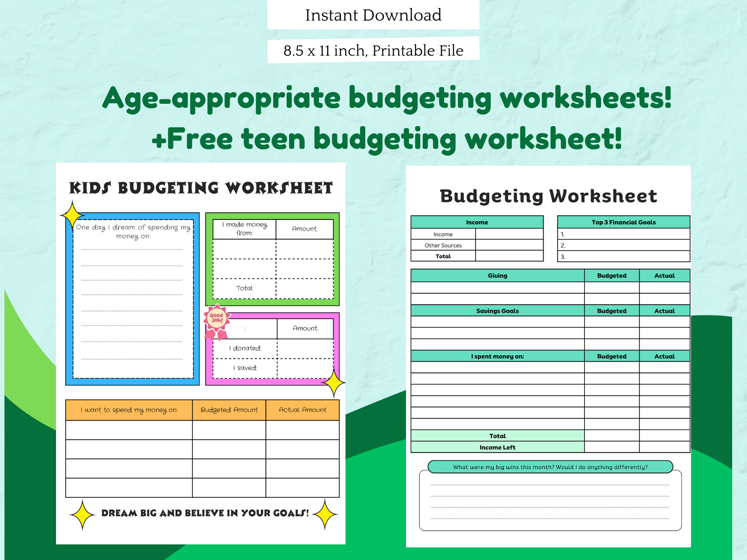
Task: Click the 'Instant Download' label
Action: (373, 15)
